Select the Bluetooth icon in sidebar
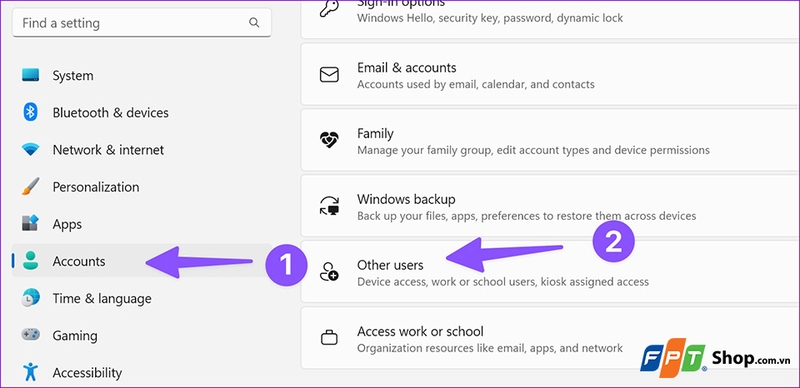This screenshot has height=388, width=800. [x=31, y=112]
